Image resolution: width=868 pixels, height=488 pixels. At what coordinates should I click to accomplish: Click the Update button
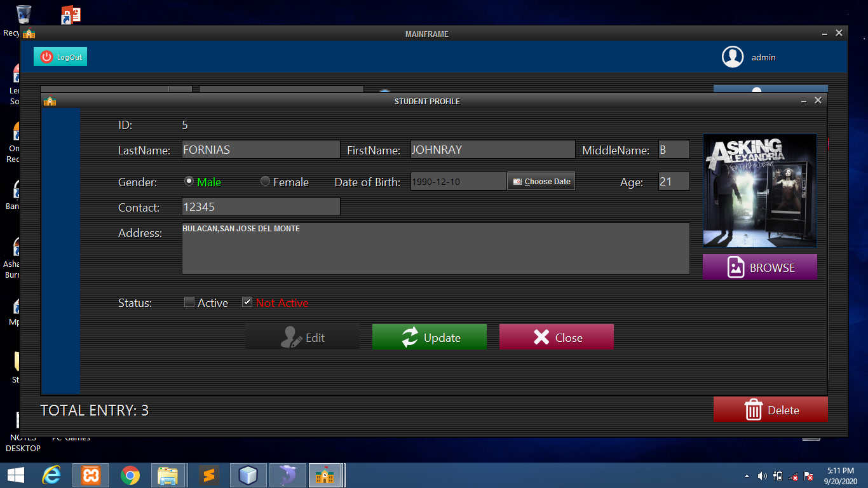[429, 337]
